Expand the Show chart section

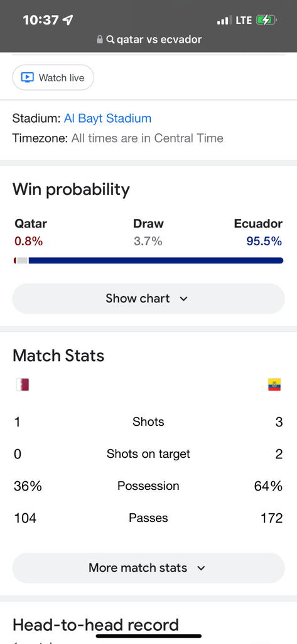click(148, 299)
